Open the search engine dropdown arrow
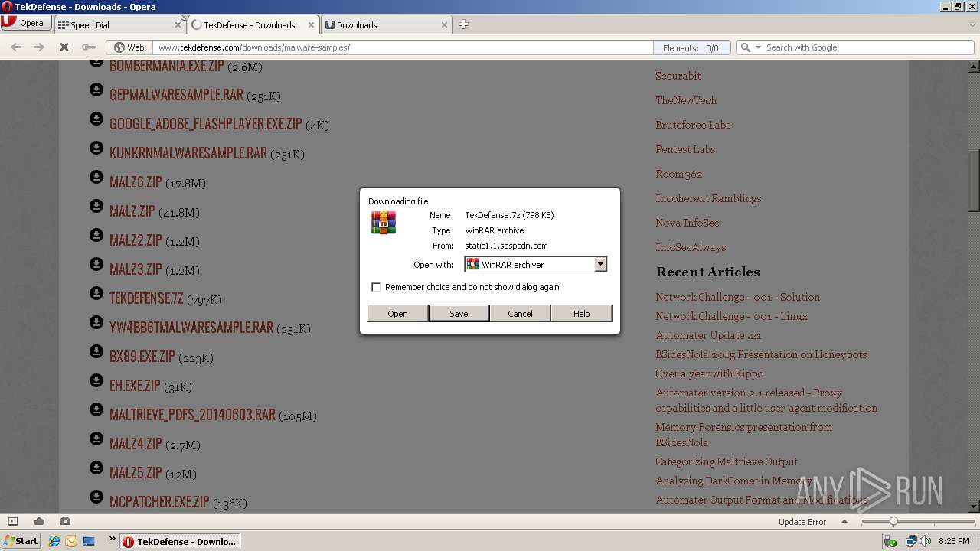The width and height of the screenshot is (980, 551). (x=758, y=47)
